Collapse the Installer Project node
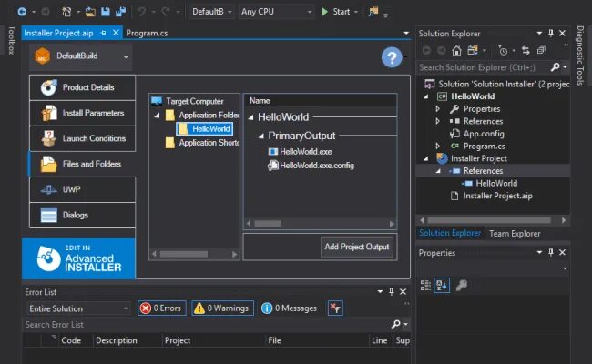 pos(426,159)
